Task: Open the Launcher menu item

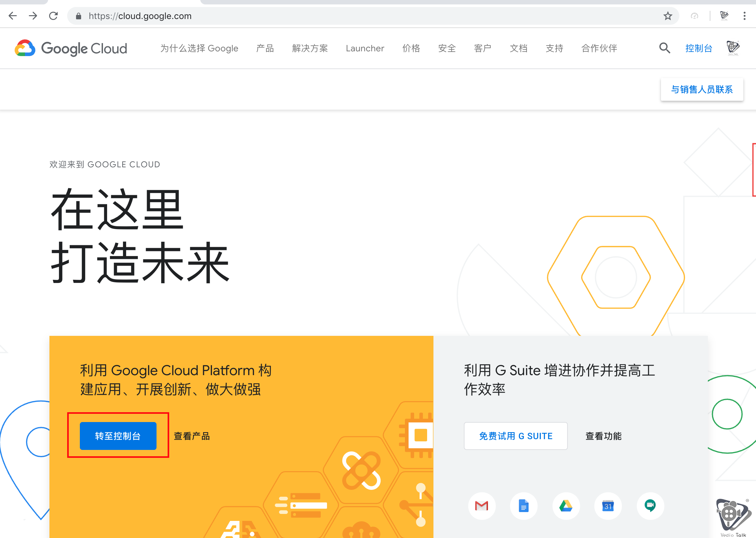Action: point(365,48)
